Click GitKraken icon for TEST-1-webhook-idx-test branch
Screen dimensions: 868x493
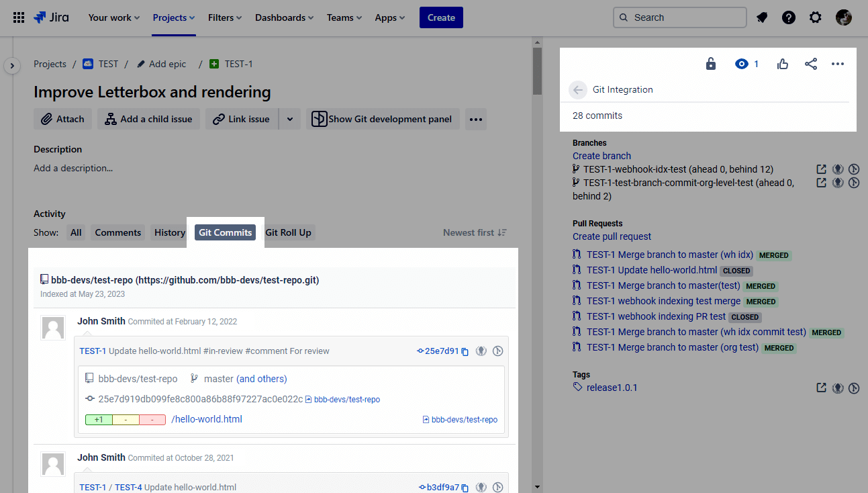coord(838,169)
